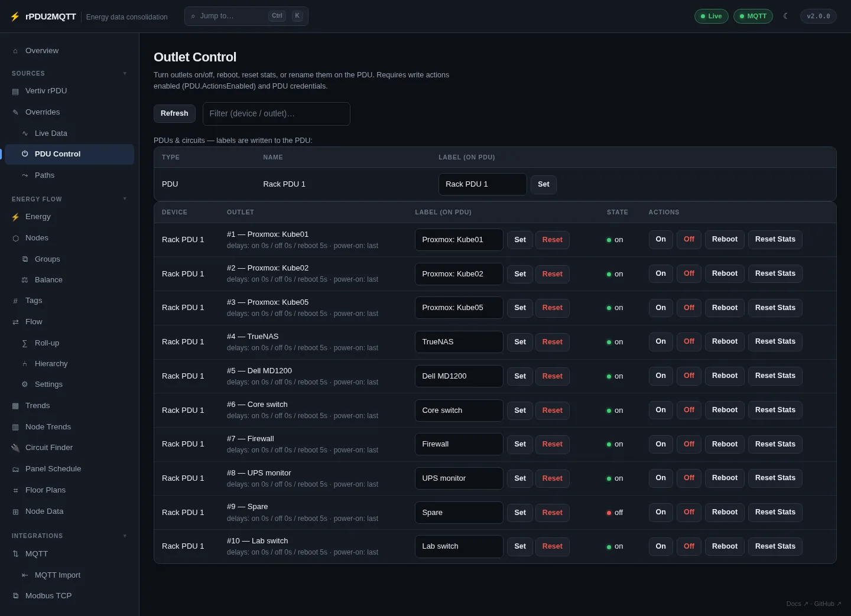This screenshot has width=851, height=616.
Task: Edit the Rack PDU 1 label field
Action: (x=483, y=184)
